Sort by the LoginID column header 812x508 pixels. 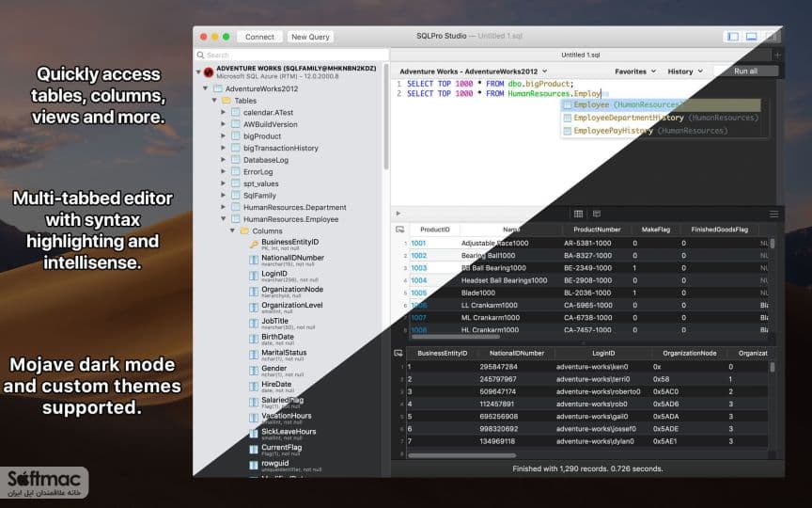[x=603, y=353]
